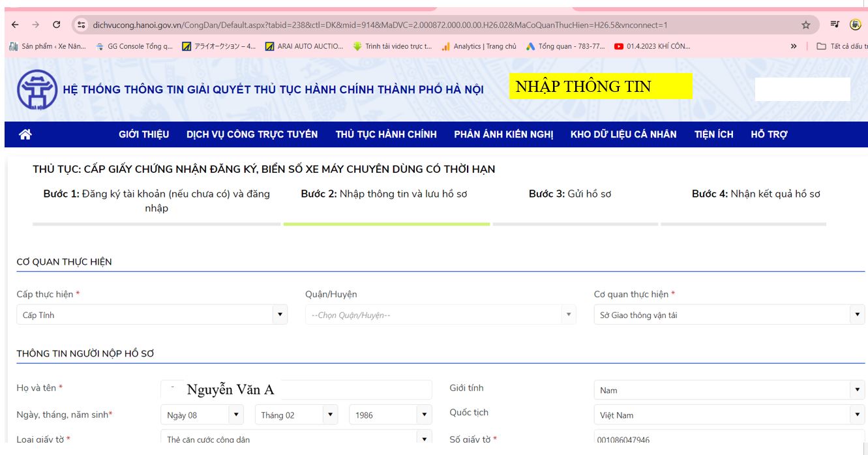Open 'Loại giấy tờ' dropdown, Thẻ căn cước
The width and height of the screenshot is (868, 455).
point(296,437)
